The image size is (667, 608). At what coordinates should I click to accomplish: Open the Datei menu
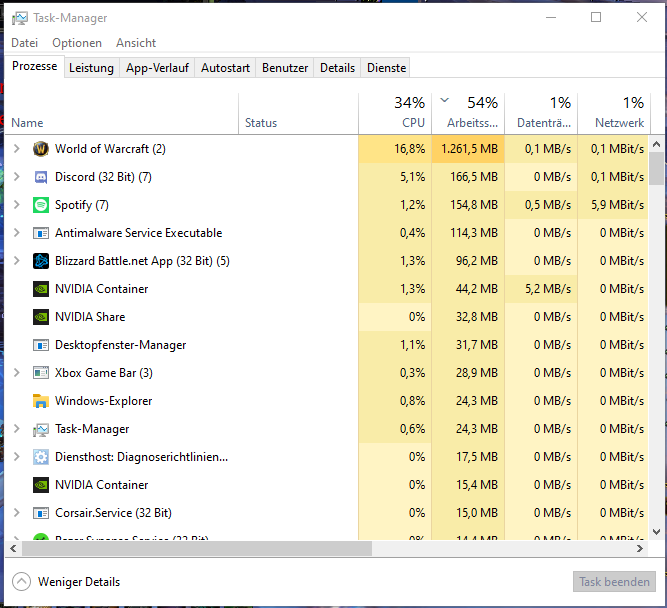[24, 43]
